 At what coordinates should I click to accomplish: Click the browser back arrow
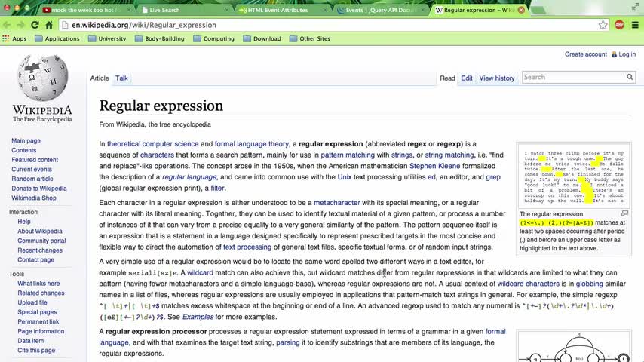(7, 25)
